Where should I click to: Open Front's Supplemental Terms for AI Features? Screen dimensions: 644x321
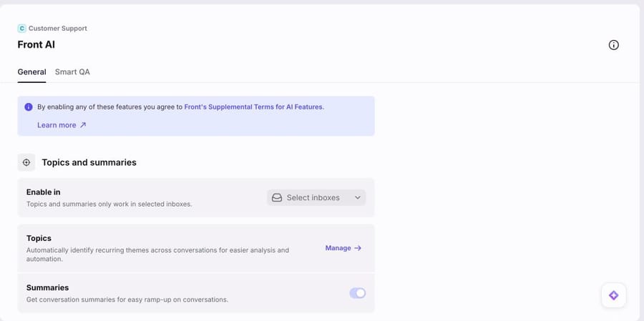pos(253,107)
